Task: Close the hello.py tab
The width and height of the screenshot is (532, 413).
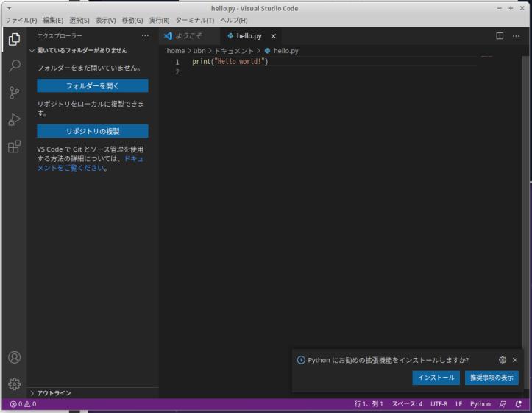Action: (274, 36)
